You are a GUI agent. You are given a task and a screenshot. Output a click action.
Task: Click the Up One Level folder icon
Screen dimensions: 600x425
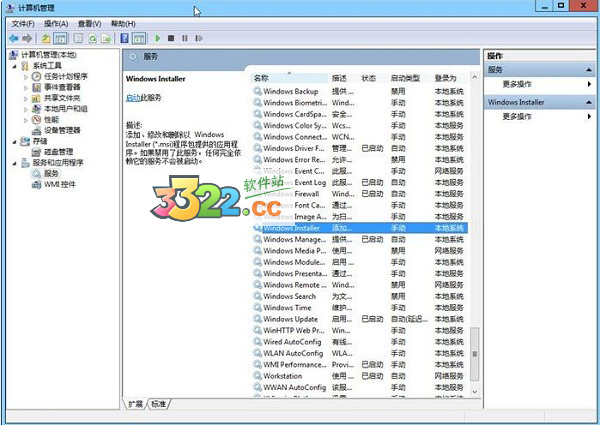46,38
